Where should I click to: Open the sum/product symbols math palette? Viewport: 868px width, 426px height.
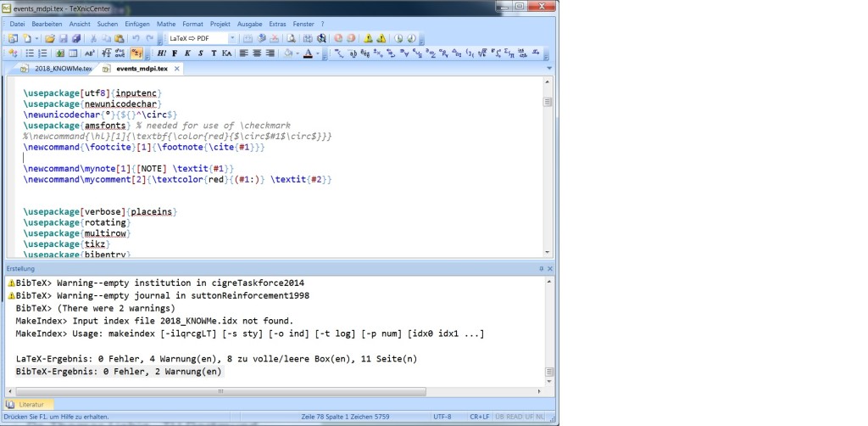click(x=511, y=53)
